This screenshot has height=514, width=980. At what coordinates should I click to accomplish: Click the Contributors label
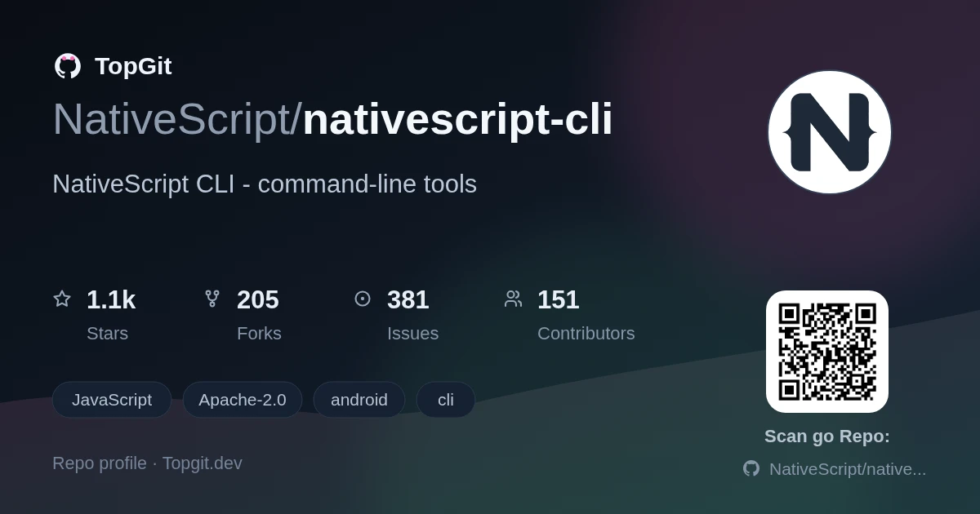point(586,334)
